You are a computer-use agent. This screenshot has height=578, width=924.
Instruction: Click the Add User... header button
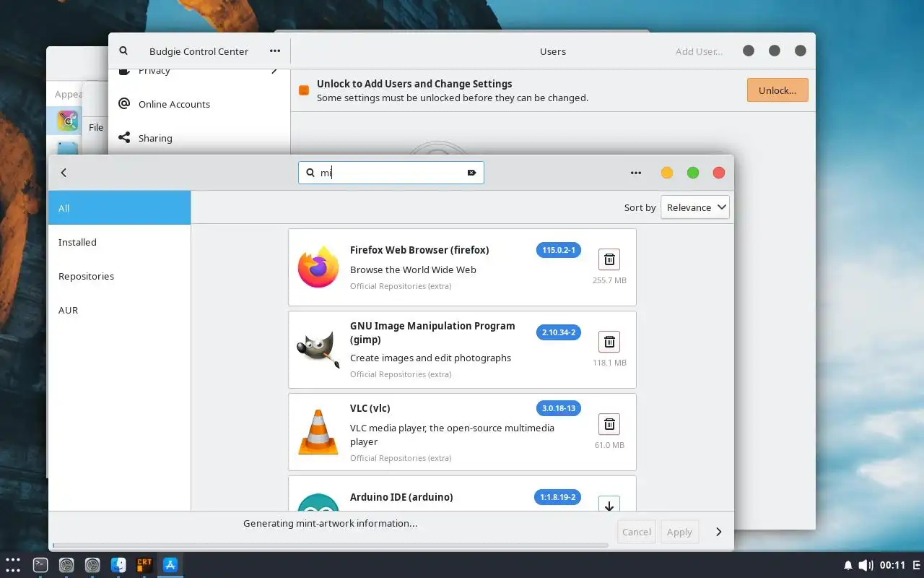coord(699,51)
